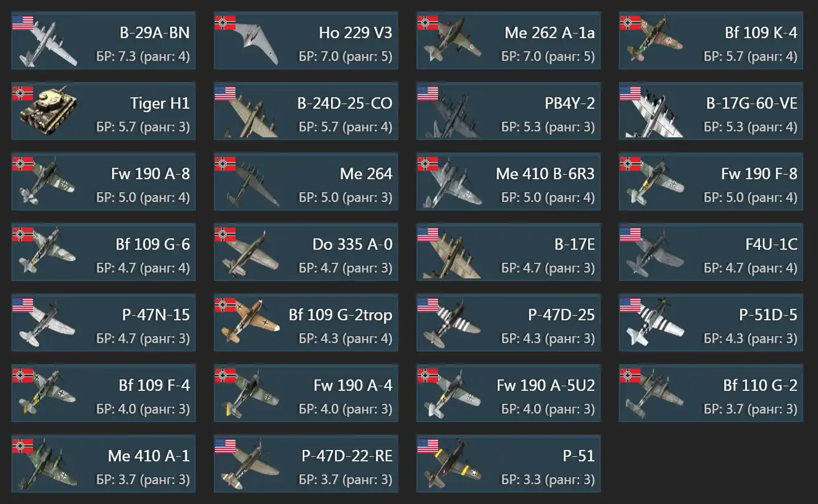Select the Fw 190 A-8 name label
818x504 pixels.
tap(150, 173)
